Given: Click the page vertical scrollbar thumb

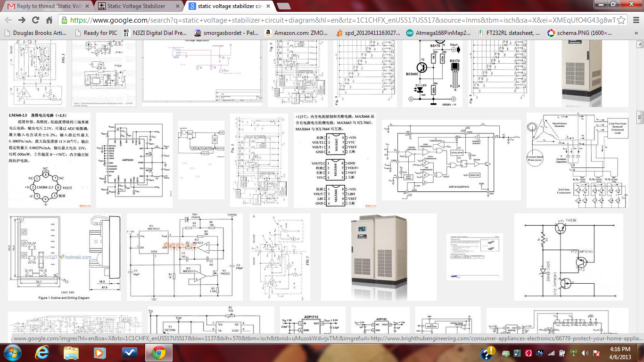Looking at the screenshot, I should pyautogui.click(x=640, y=117).
